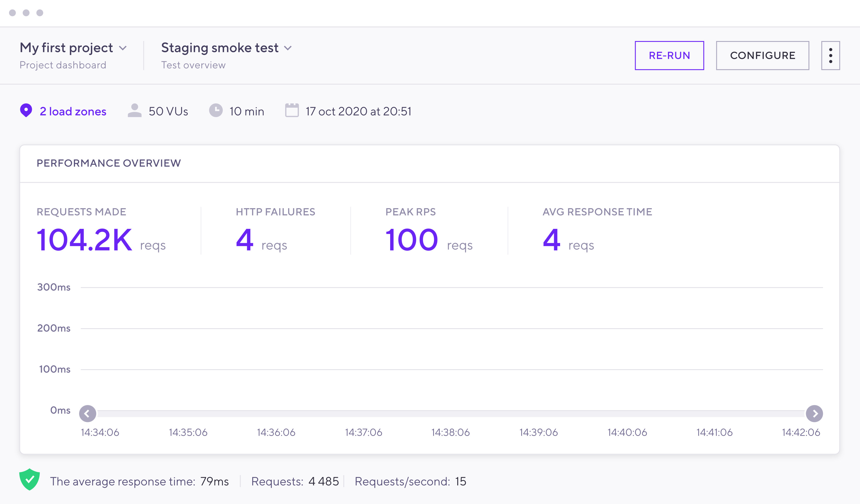Viewport: 860px width, 504px height.
Task: Click the Requests/second 15 value
Action: click(x=461, y=482)
